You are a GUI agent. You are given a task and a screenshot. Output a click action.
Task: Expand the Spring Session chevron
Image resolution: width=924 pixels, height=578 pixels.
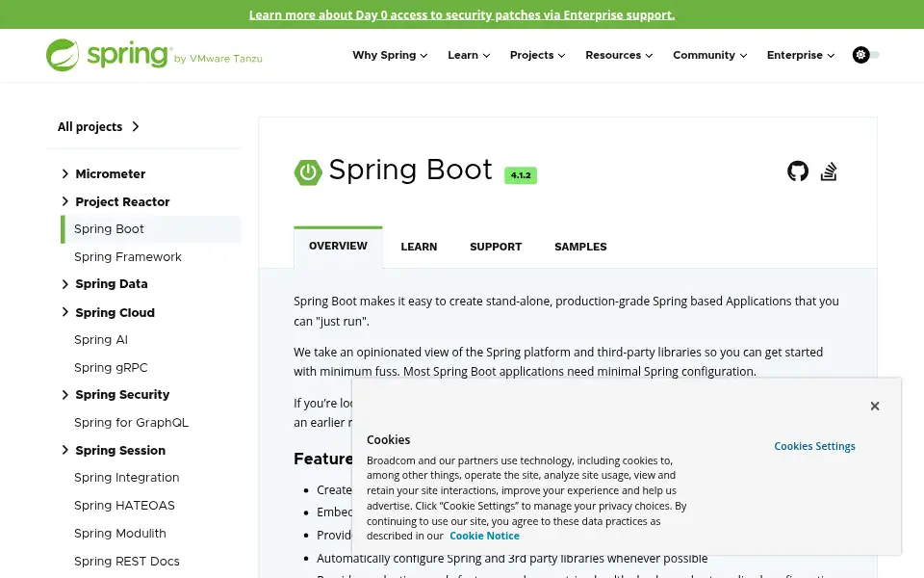[x=64, y=450]
